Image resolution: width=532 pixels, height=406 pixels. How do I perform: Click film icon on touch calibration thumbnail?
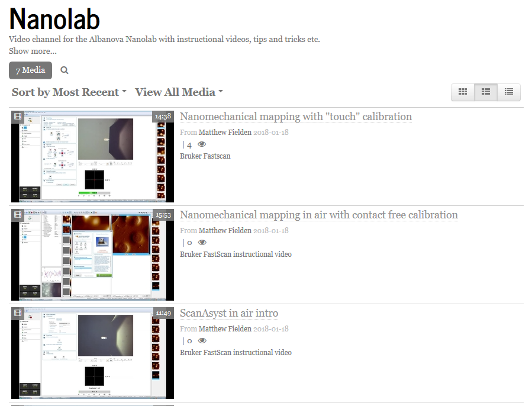click(18, 117)
